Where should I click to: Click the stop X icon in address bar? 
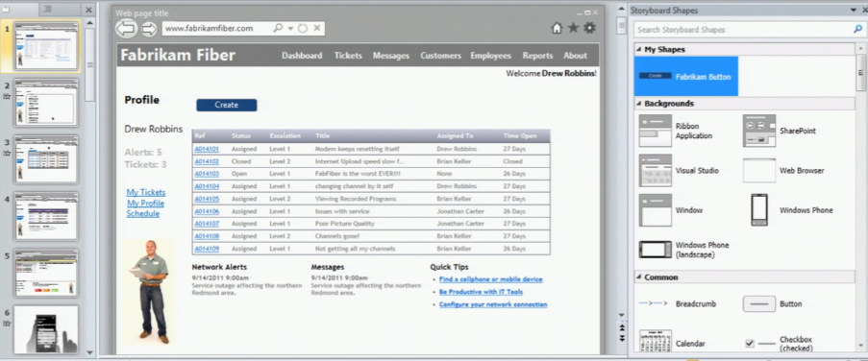(x=316, y=28)
